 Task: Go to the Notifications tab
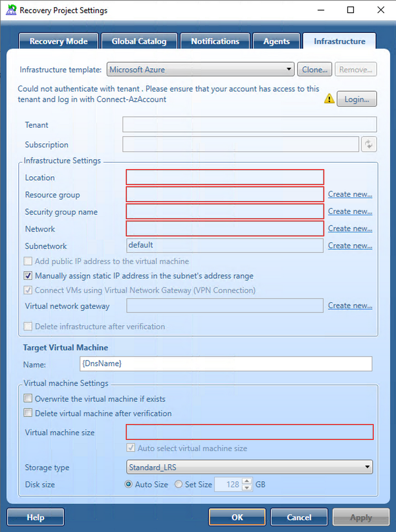(215, 41)
